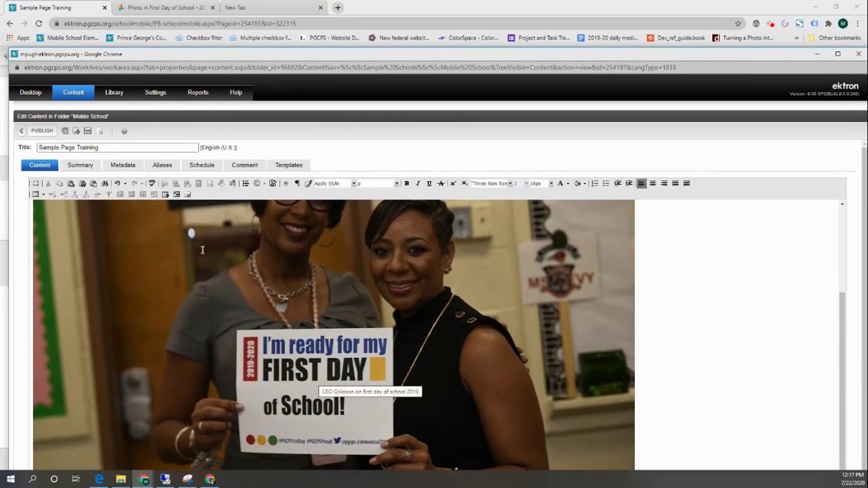Click the Title input field
This screenshot has height=488, width=868.
(117, 147)
